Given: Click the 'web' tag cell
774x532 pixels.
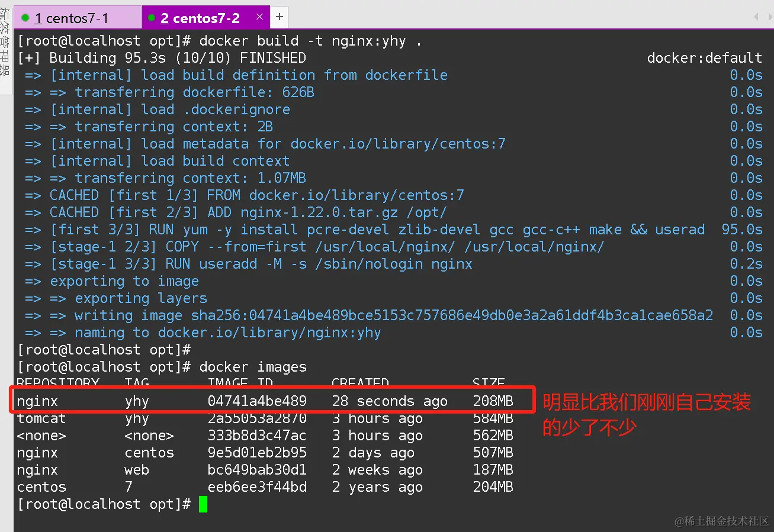Looking at the screenshot, I should 137,470.
